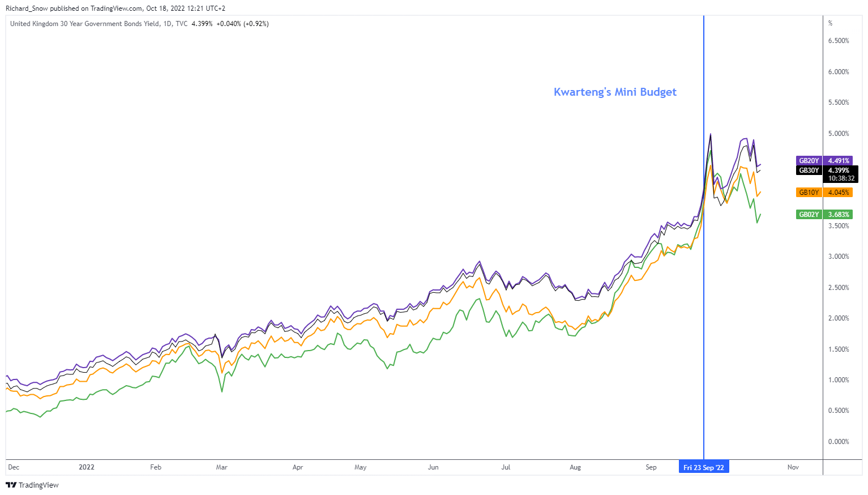Click the TradingView text link at bottom
This screenshot has width=868, height=495.
click(x=39, y=485)
